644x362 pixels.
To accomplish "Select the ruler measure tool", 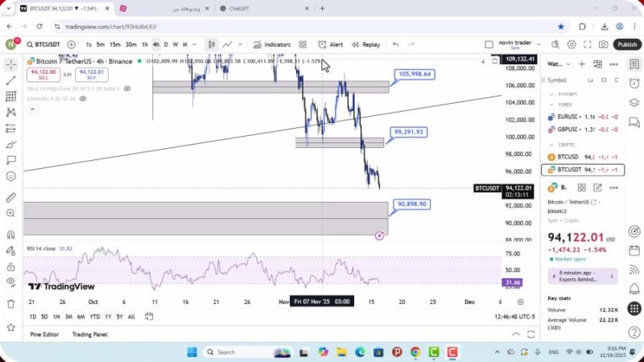I will coord(11,197).
